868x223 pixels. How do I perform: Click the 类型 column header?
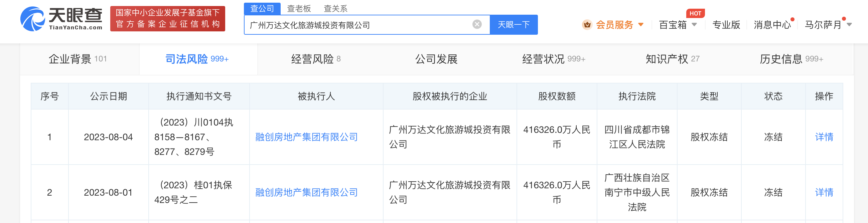[x=709, y=96]
